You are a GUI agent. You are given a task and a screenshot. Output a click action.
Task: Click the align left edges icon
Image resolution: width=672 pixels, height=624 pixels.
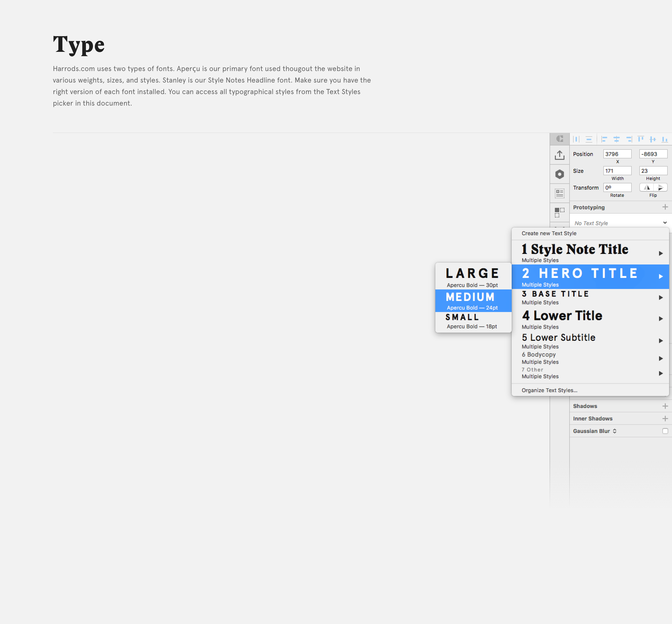[604, 139]
